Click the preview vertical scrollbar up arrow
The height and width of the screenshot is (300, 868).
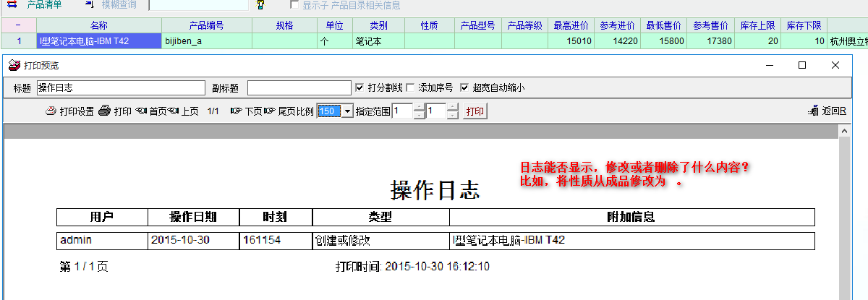(x=843, y=132)
